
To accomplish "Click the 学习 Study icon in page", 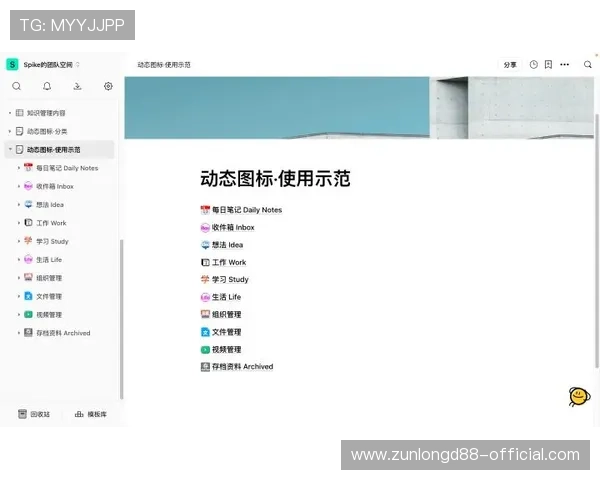I will click(x=205, y=279).
